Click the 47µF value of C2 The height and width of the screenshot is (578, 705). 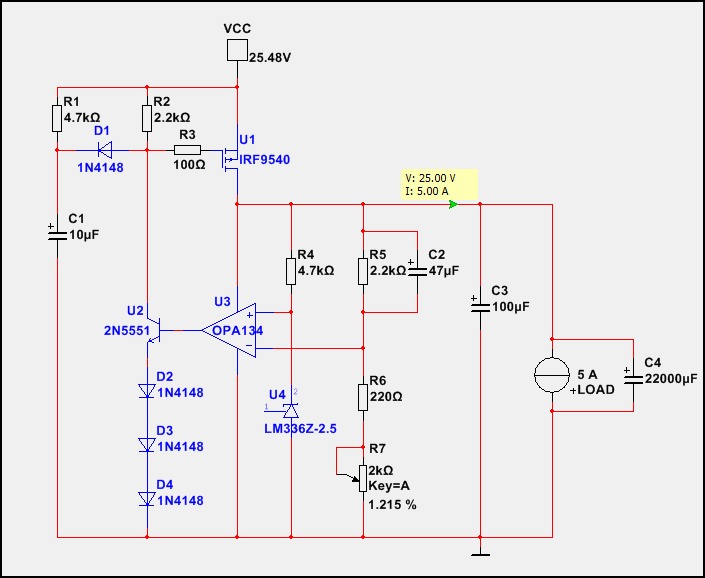[444, 271]
